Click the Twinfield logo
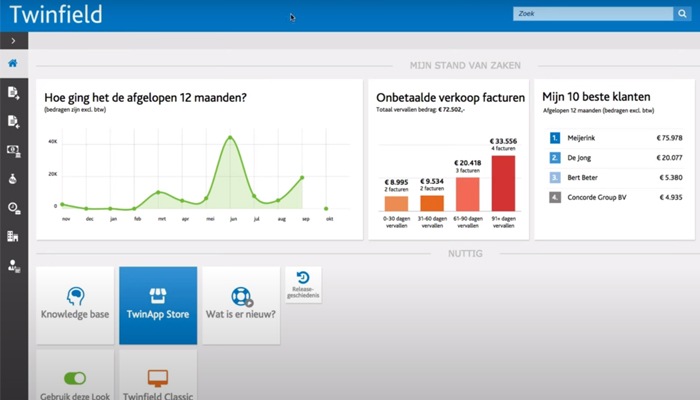700x400 pixels. [x=56, y=14]
